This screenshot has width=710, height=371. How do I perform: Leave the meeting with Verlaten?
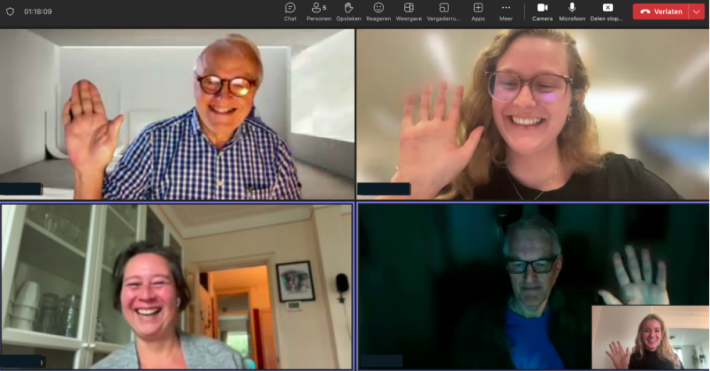point(661,12)
